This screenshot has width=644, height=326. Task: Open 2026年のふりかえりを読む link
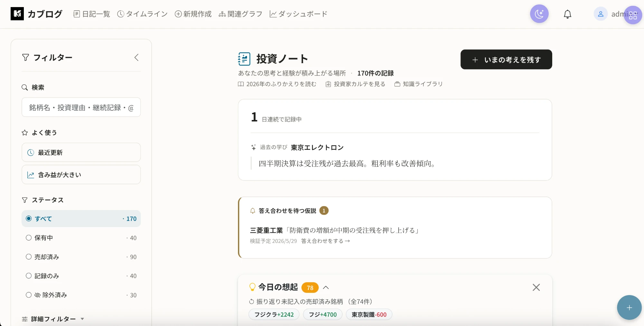pos(277,84)
